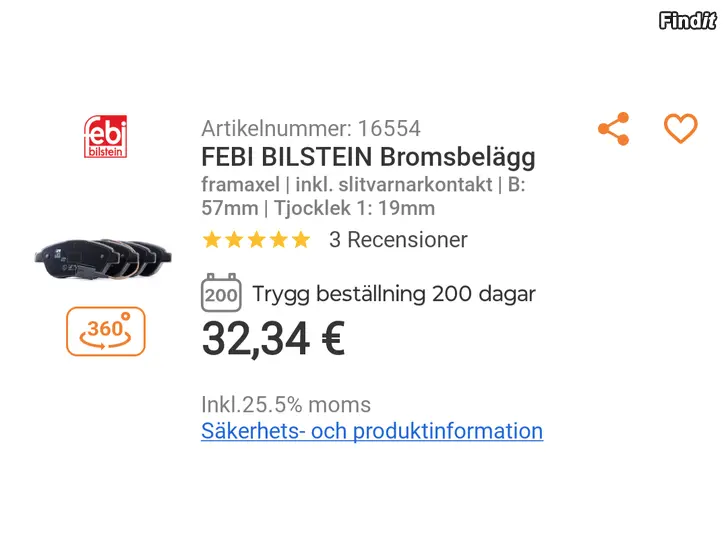
Task: Click the Trygg beställning 200 dagar text
Action: coord(393,294)
